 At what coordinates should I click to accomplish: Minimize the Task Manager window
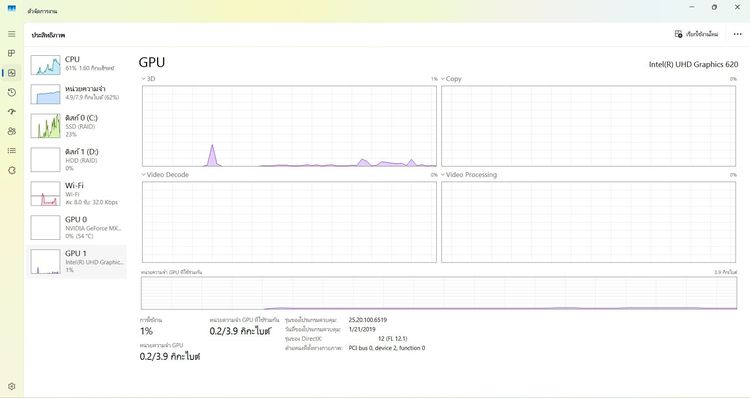(692, 7)
